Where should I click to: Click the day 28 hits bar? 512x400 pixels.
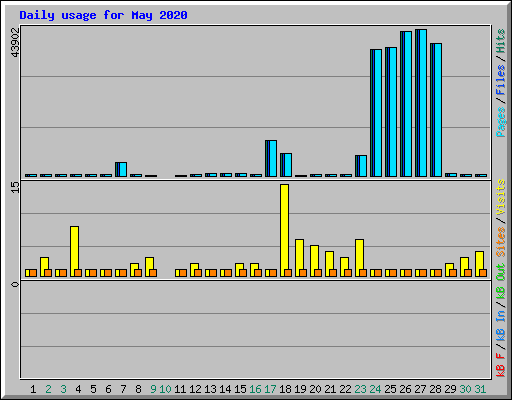tap(436, 110)
